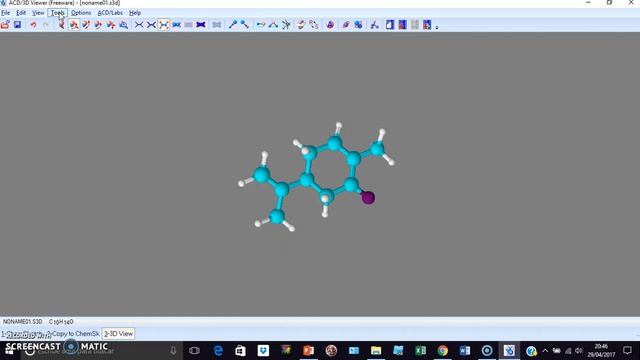640x360 pixels.
Task: Click the Copy to ChemSk tab
Action: [x=74, y=334]
